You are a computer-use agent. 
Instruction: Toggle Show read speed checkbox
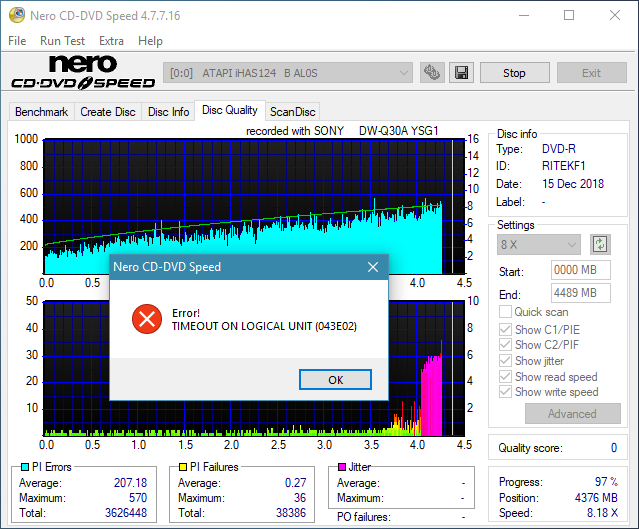coord(505,377)
